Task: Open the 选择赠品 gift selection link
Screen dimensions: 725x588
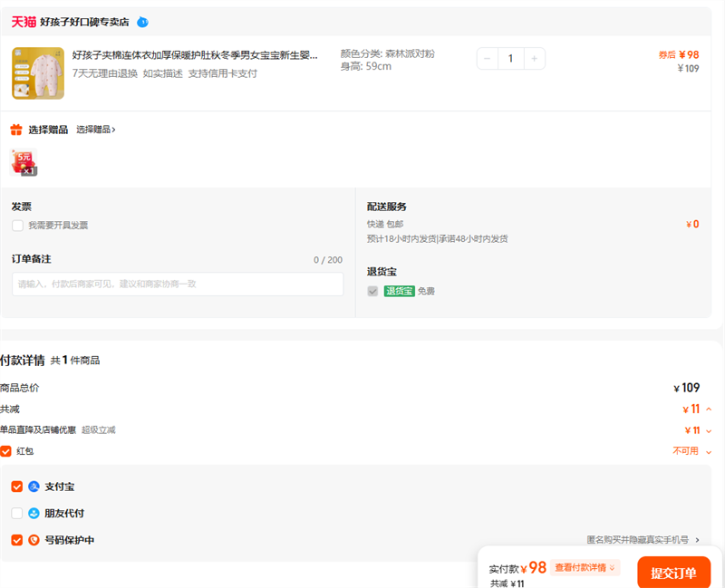Action: point(95,130)
